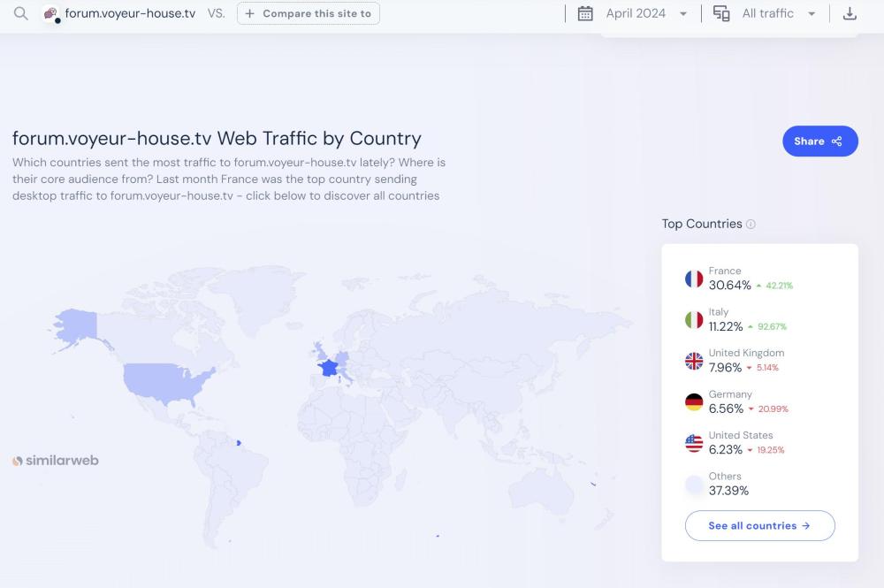Click the United Kingdom flag icon
The height and width of the screenshot is (588, 884).
point(694,361)
